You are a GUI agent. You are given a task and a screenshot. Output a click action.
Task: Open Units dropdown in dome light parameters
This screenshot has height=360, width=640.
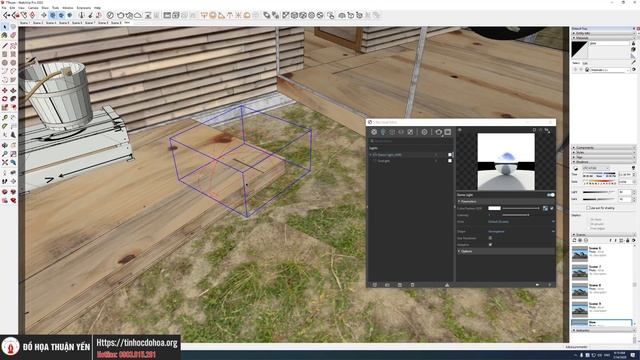(521, 222)
